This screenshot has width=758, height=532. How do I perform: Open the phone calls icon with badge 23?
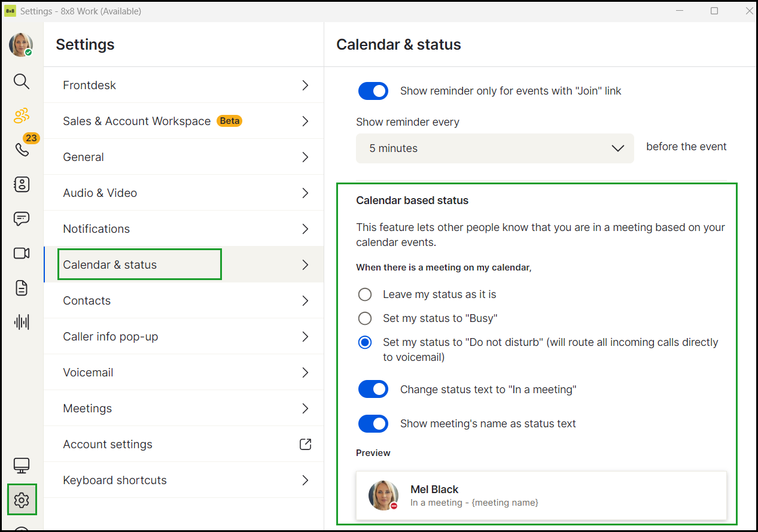(x=22, y=149)
